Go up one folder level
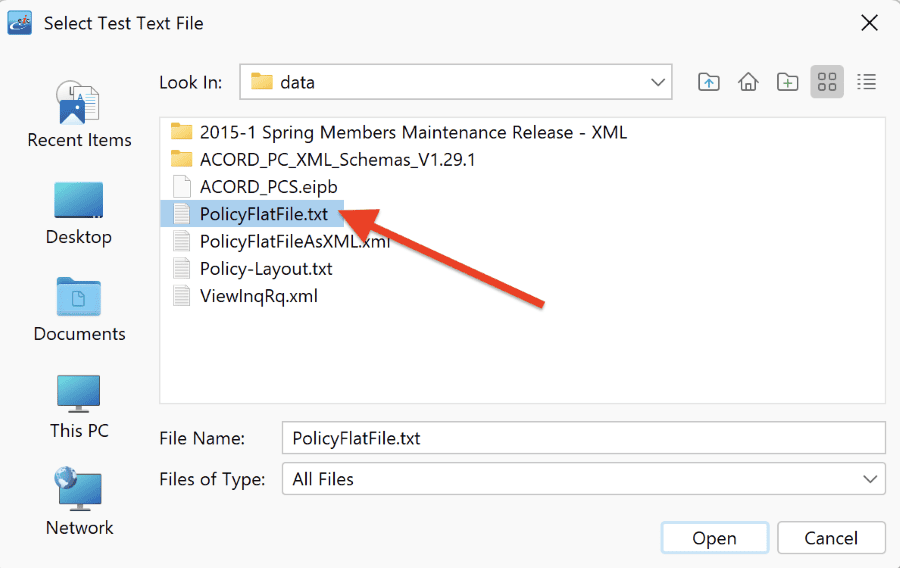900x568 pixels. 709,82
